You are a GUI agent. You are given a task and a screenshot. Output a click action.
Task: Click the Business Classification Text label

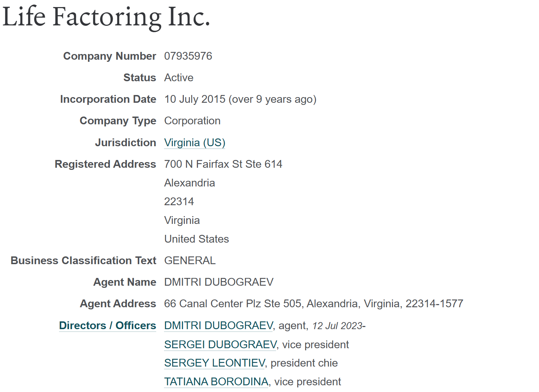point(83,261)
